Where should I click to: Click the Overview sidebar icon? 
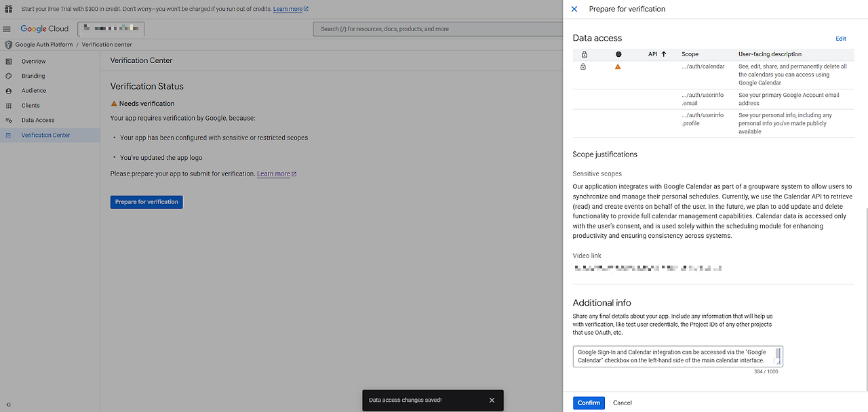click(x=8, y=62)
